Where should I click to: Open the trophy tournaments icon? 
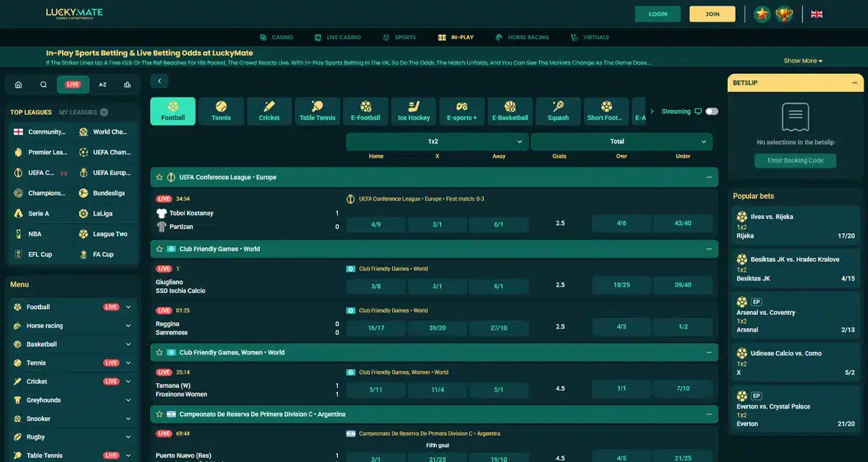pos(784,14)
